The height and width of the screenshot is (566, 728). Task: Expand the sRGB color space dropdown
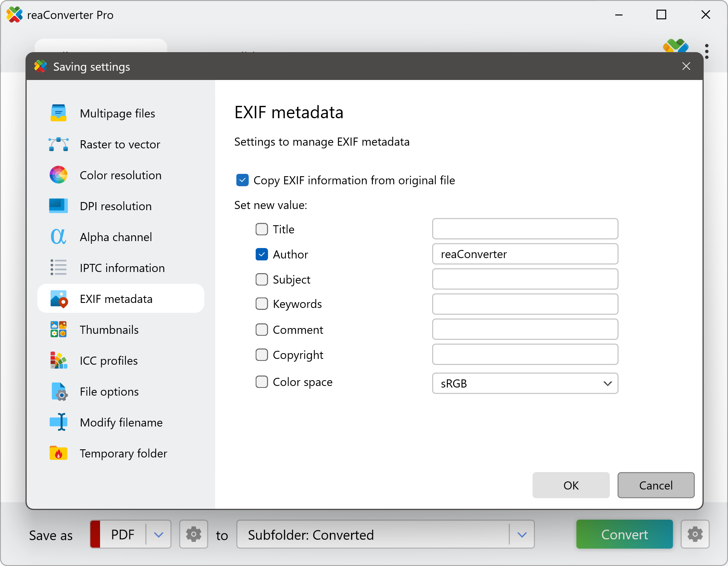pos(607,383)
